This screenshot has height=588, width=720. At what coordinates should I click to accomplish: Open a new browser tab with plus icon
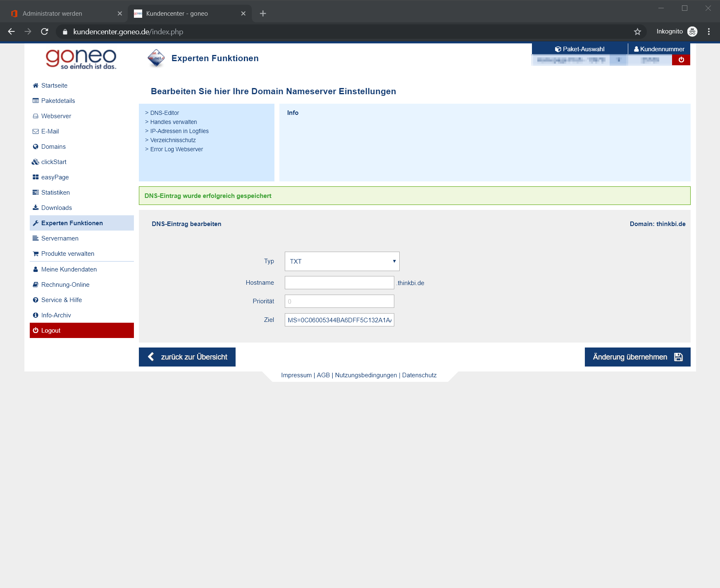pyautogui.click(x=263, y=14)
